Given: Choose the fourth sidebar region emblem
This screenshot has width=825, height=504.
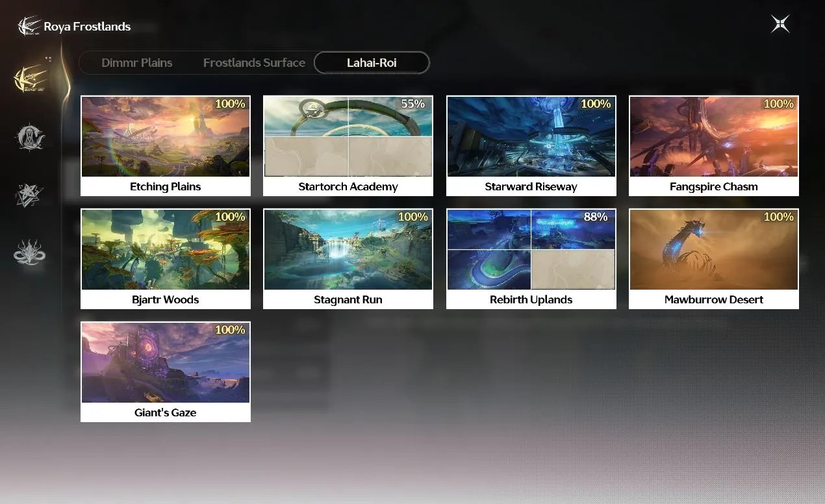Looking at the screenshot, I should coord(30,252).
